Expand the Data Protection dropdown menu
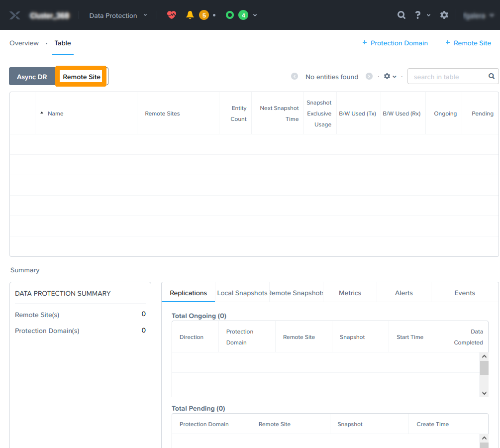The height and width of the screenshot is (448, 500). click(118, 15)
